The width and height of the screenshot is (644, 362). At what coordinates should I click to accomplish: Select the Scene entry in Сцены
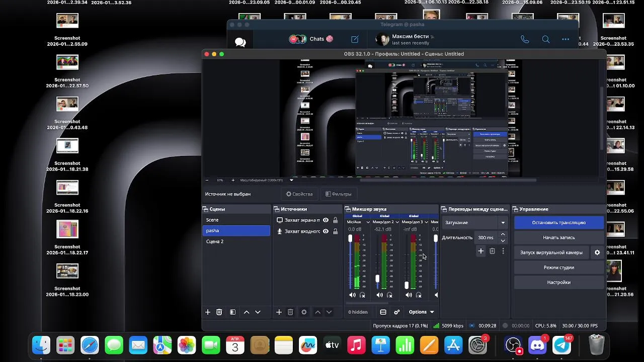[236, 220]
